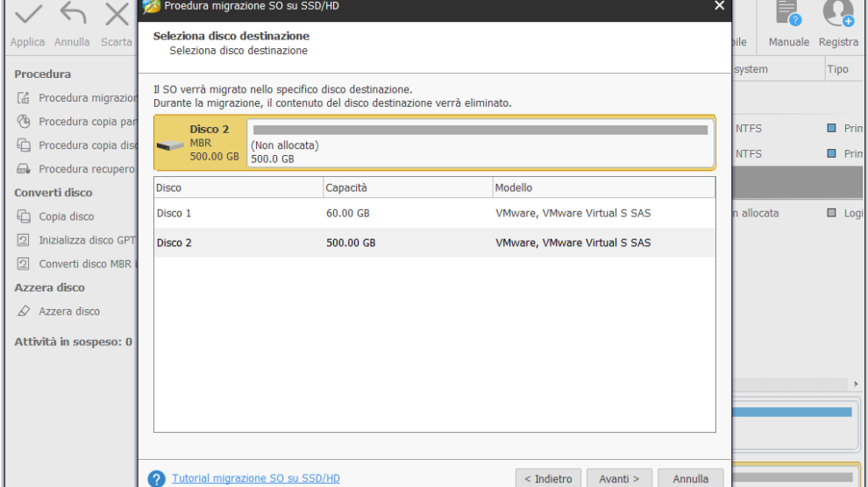868x487 pixels.
Task: Click the help icon beside tutorial link
Action: (x=156, y=479)
